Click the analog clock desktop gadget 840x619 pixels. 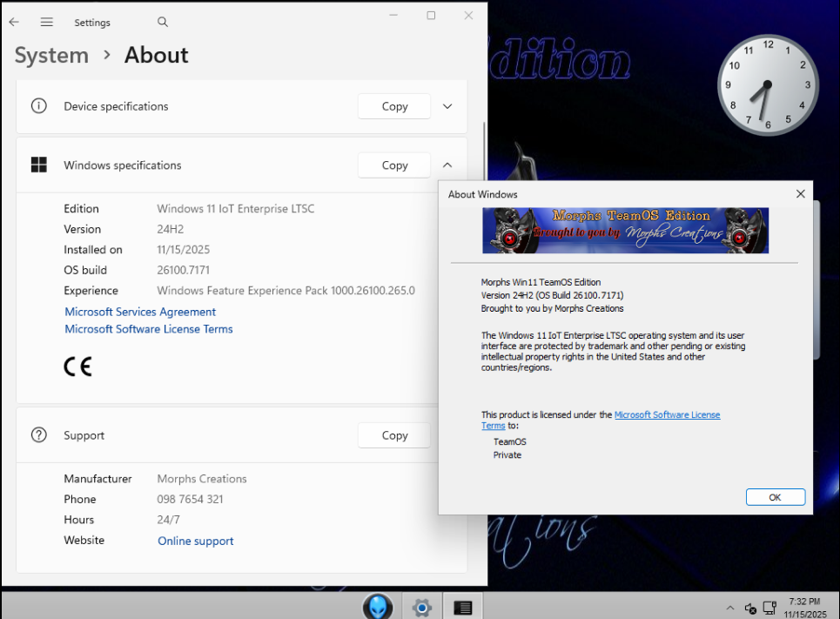[x=768, y=85]
